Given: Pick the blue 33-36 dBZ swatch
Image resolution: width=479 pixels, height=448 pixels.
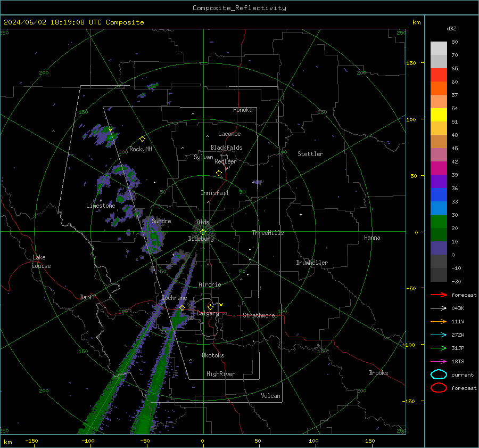Looking at the screenshot, I should [x=439, y=195].
